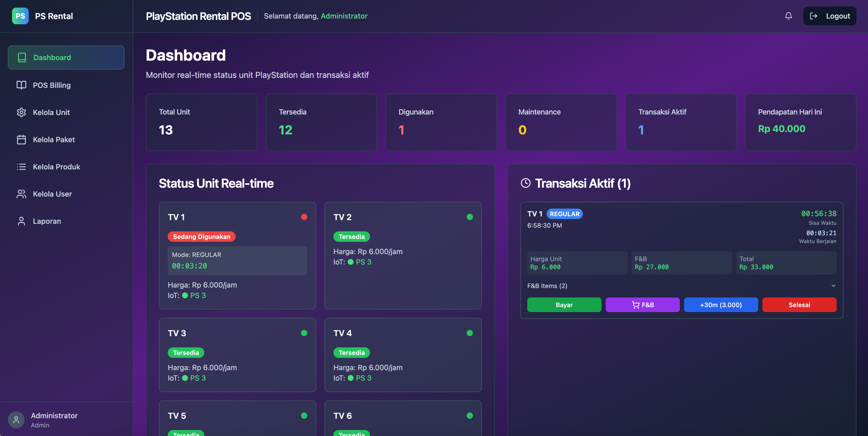Click the Digunakan stat card
Screen dimensions: 868x436
(441, 122)
